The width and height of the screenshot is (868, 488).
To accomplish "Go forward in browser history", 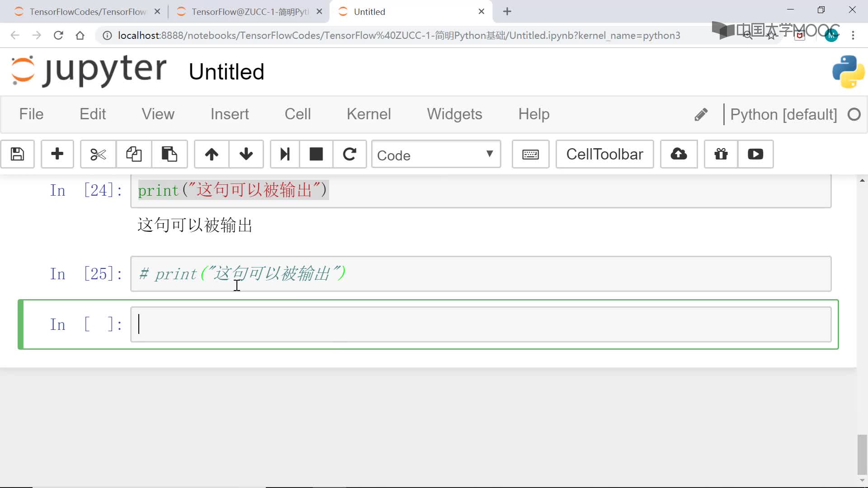I will click(37, 35).
